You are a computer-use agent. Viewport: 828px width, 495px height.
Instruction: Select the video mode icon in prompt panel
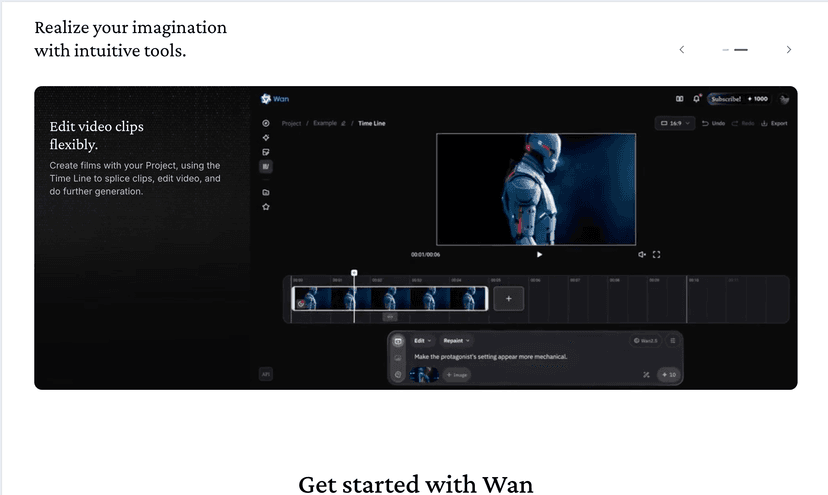click(398, 341)
